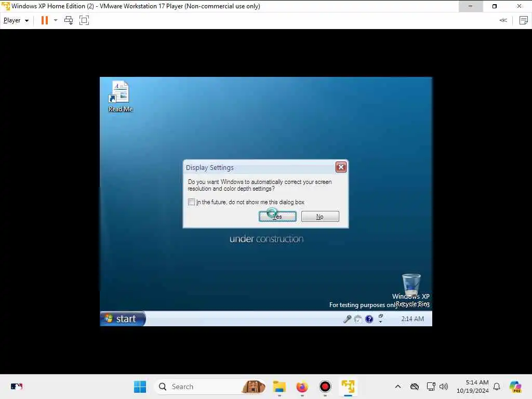Image resolution: width=532 pixels, height=399 pixels.
Task: Click the red record app taskbar icon
Action: [325, 387]
